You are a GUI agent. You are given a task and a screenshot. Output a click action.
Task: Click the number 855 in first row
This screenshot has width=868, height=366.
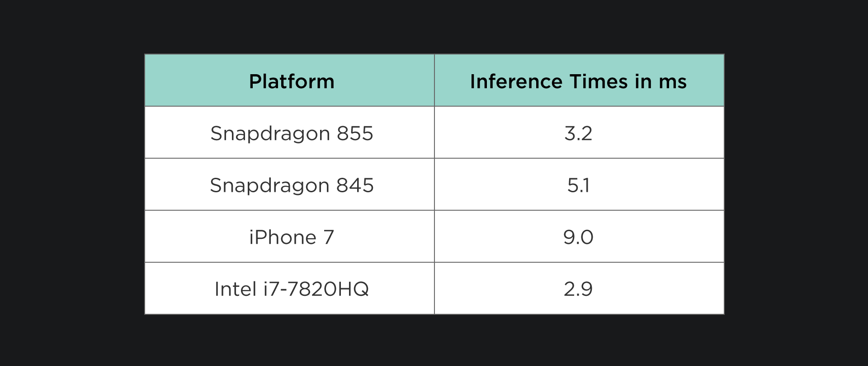coord(355,133)
